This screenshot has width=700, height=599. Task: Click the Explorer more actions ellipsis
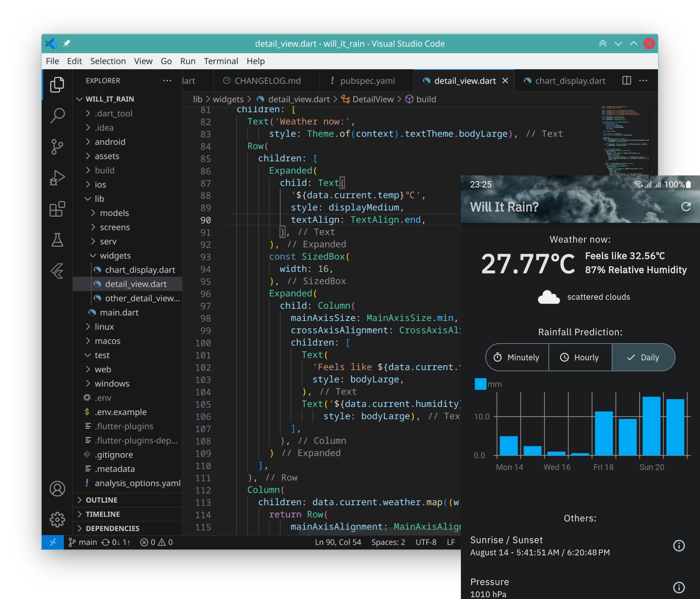tap(167, 81)
